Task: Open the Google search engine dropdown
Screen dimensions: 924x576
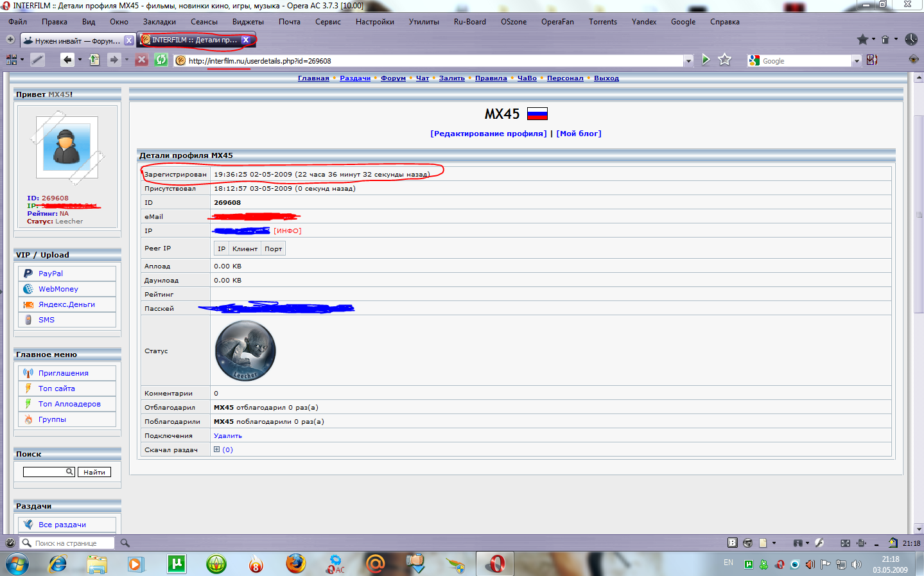Action: click(x=856, y=61)
